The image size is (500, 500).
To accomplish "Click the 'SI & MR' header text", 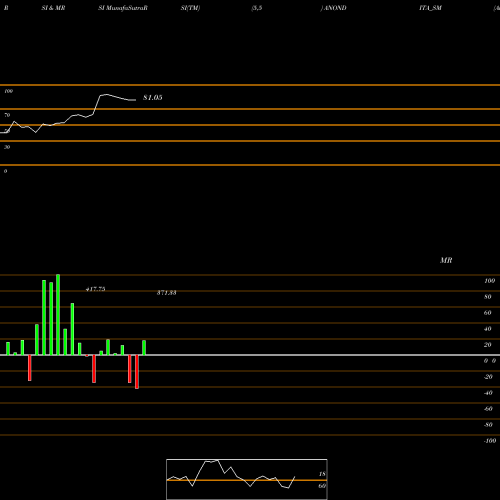I will click(53, 8).
